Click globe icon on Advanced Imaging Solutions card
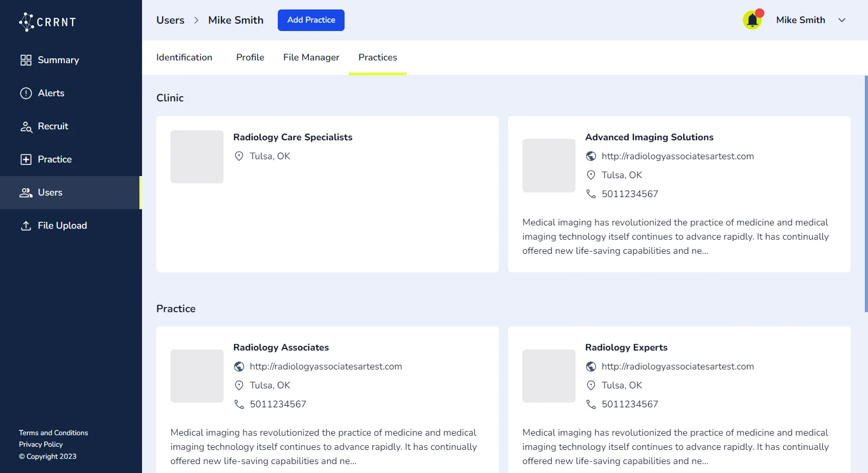The image size is (868, 473). point(591,157)
